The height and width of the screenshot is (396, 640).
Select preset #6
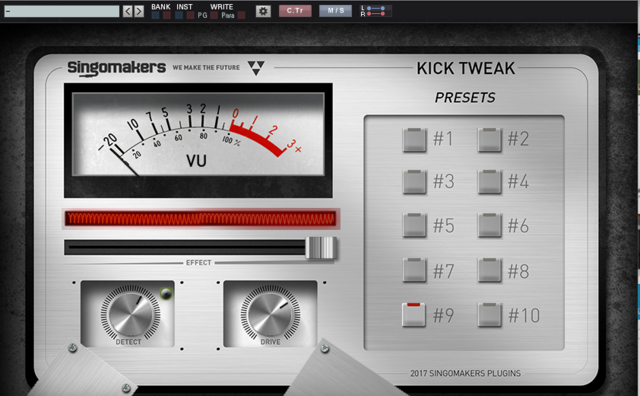[x=489, y=225]
